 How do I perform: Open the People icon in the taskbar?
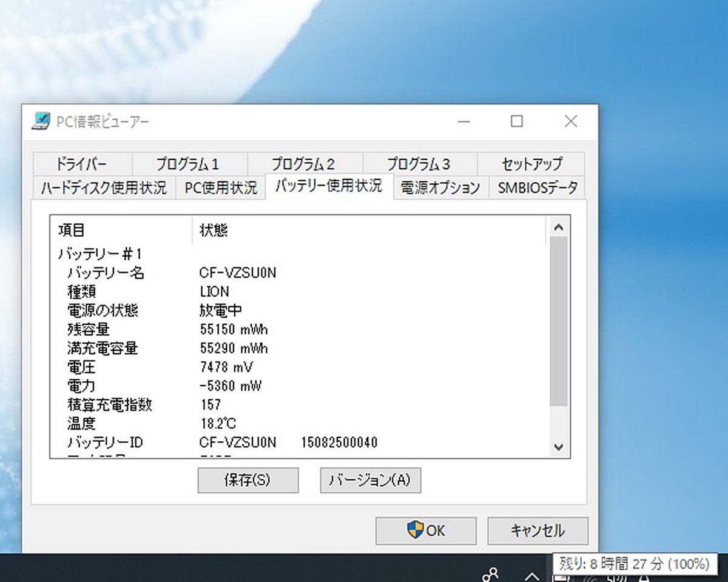(490, 574)
